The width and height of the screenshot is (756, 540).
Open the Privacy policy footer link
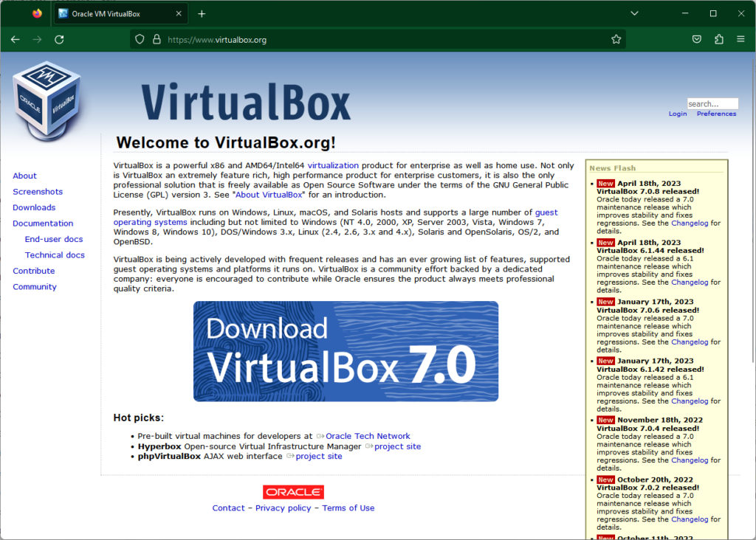click(283, 508)
